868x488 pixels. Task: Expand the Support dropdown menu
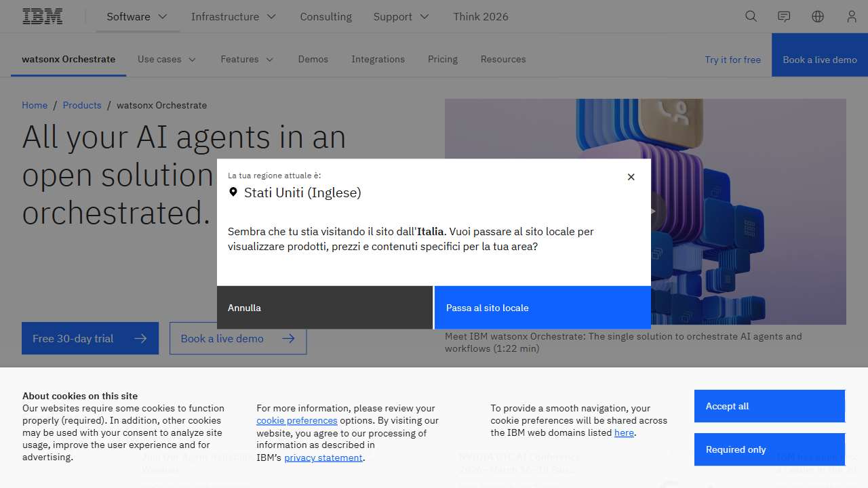tap(401, 17)
